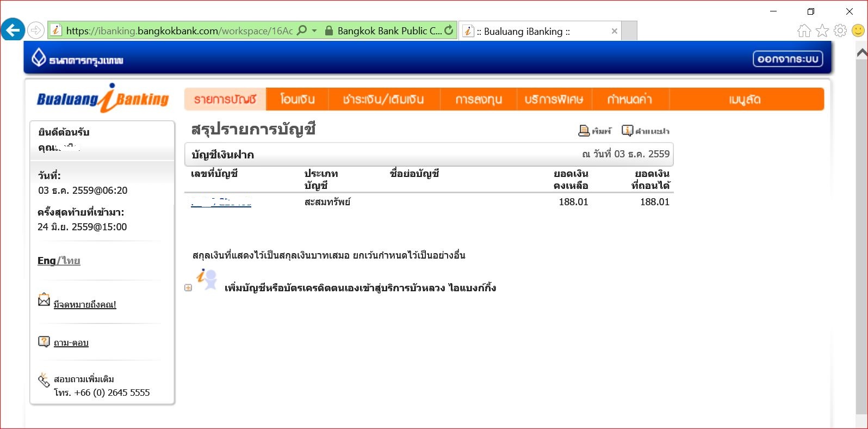Close the Bualuang iBanking tab
868x429 pixels.
[614, 31]
